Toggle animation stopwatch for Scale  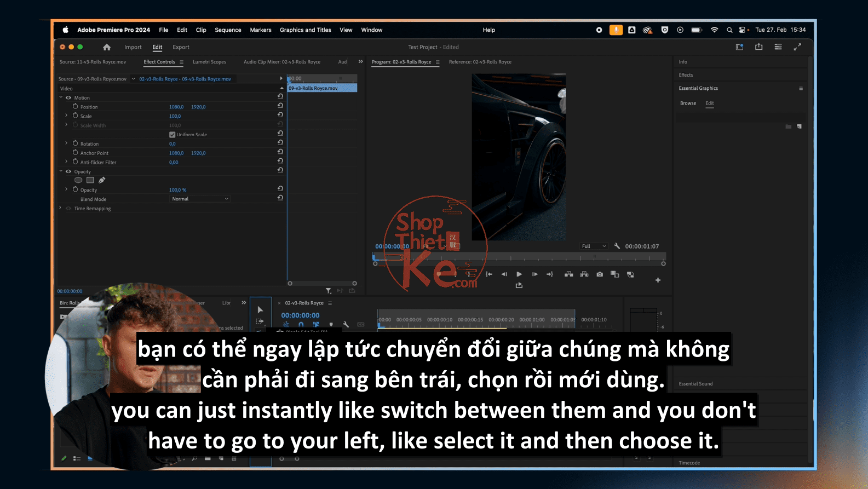[x=76, y=116]
